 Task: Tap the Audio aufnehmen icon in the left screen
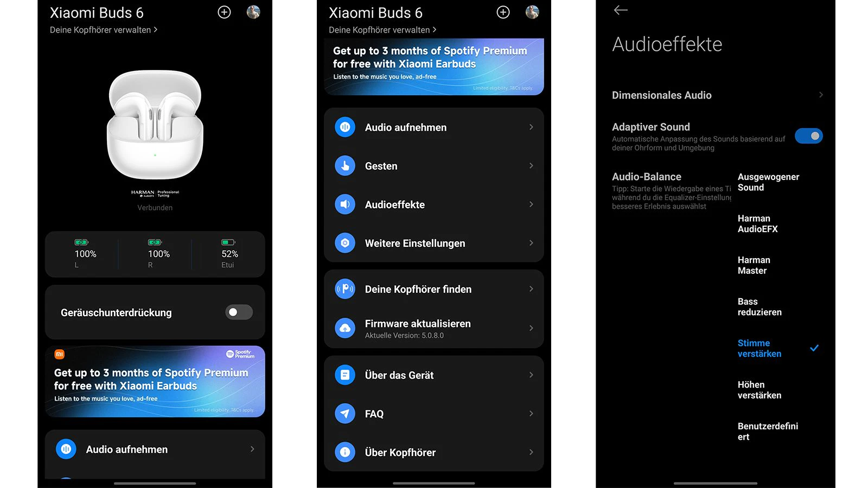click(x=66, y=449)
